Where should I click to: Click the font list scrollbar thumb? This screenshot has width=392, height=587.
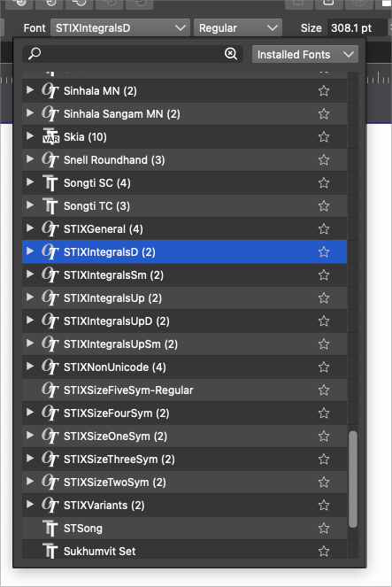(353, 479)
